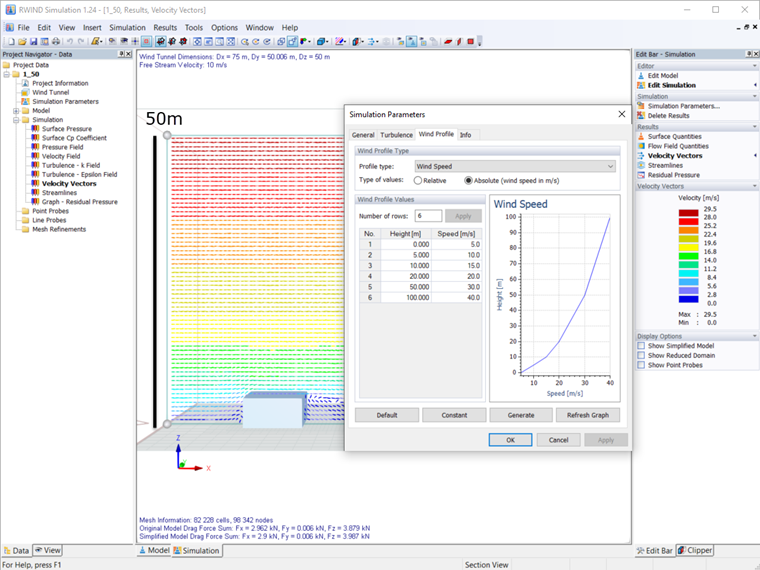
Task: Click the dark red 29.5 legend swatch
Action: coord(688,213)
